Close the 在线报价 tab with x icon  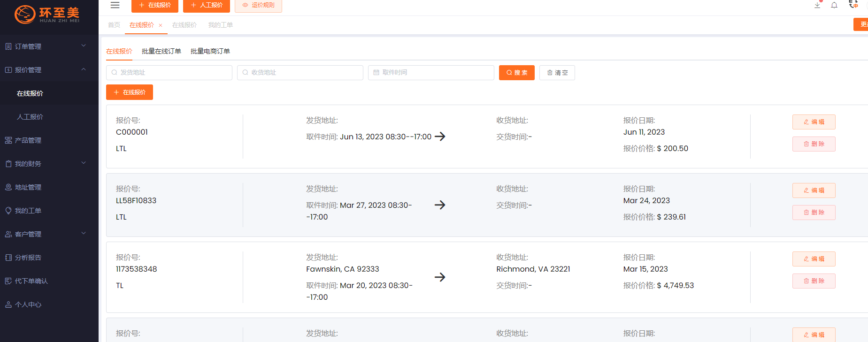point(161,25)
